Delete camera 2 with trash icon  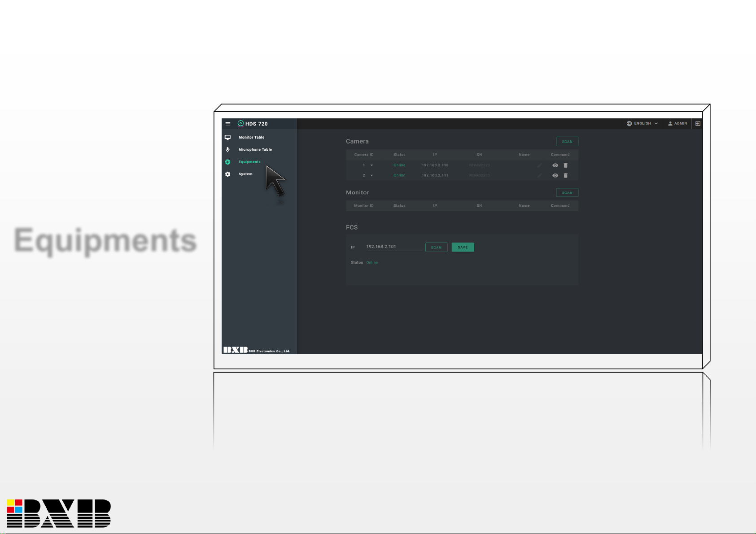click(565, 176)
